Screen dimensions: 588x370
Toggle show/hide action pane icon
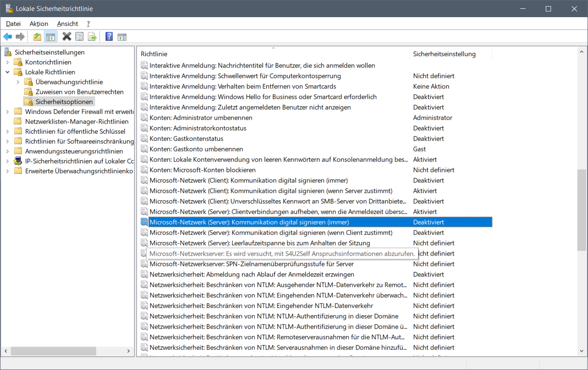[x=122, y=37]
